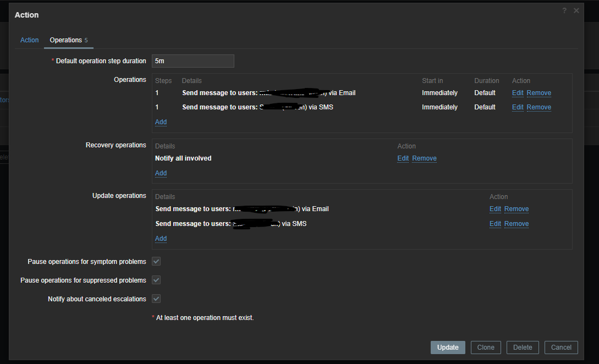The width and height of the screenshot is (599, 364).
Task: Click 'Send message to users' via Email under Update operations
Action: point(242,209)
